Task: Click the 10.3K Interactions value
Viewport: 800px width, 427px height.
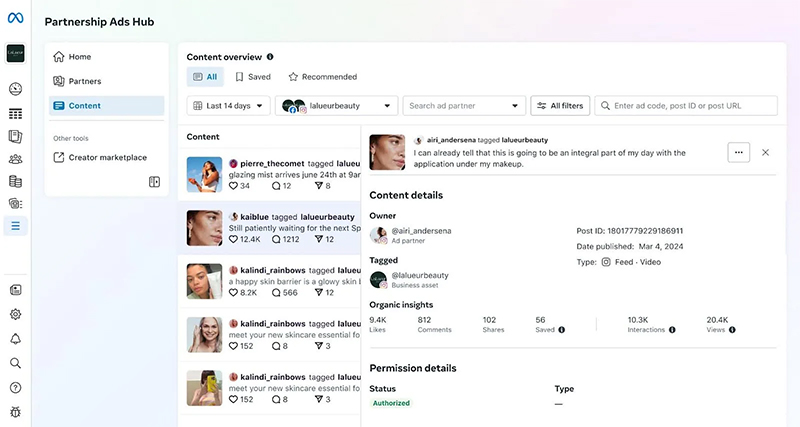Action: (x=638, y=320)
